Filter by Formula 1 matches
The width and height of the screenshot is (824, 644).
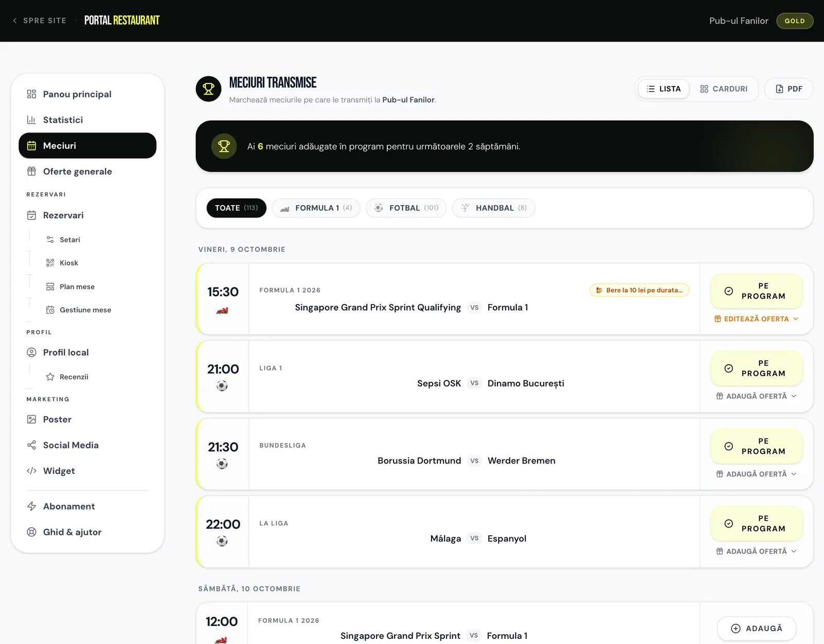(316, 208)
